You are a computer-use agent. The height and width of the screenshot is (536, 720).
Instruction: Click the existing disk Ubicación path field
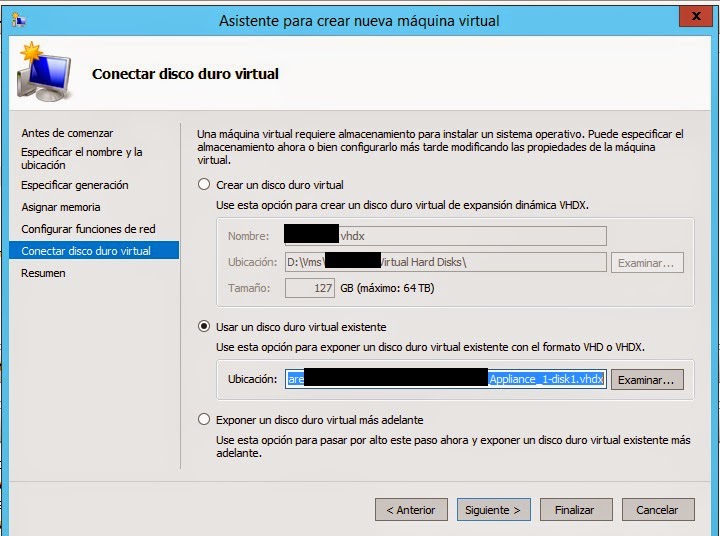tap(445, 380)
